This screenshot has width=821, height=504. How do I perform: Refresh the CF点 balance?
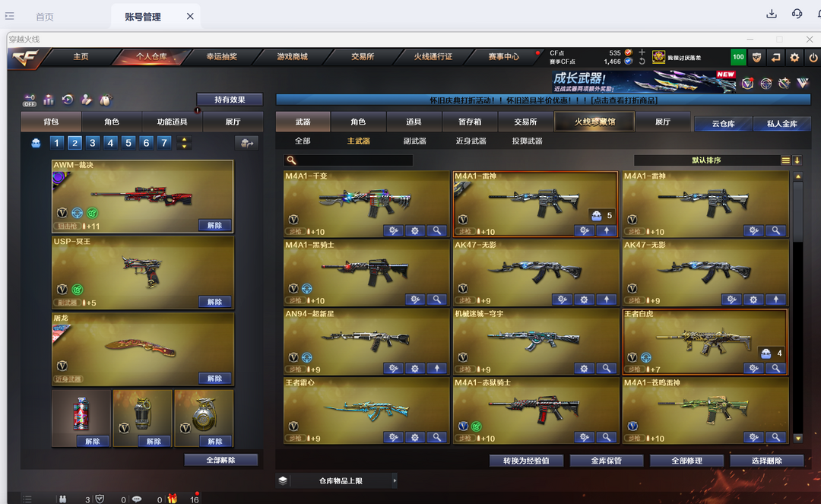(642, 62)
